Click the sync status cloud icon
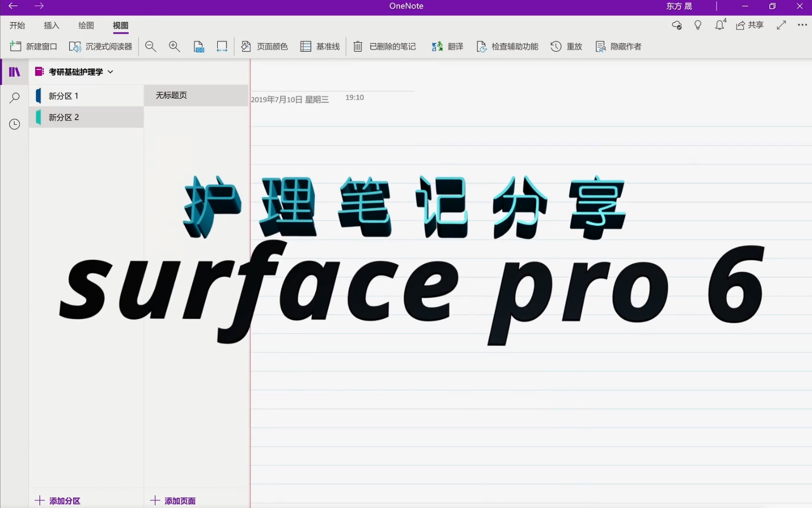Viewport: 812px width, 508px height. pos(677,25)
